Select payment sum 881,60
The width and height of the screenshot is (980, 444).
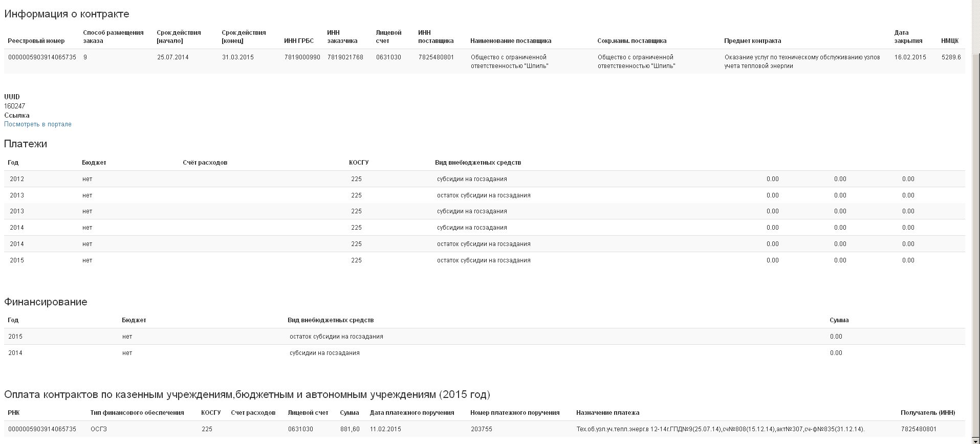[x=350, y=429]
